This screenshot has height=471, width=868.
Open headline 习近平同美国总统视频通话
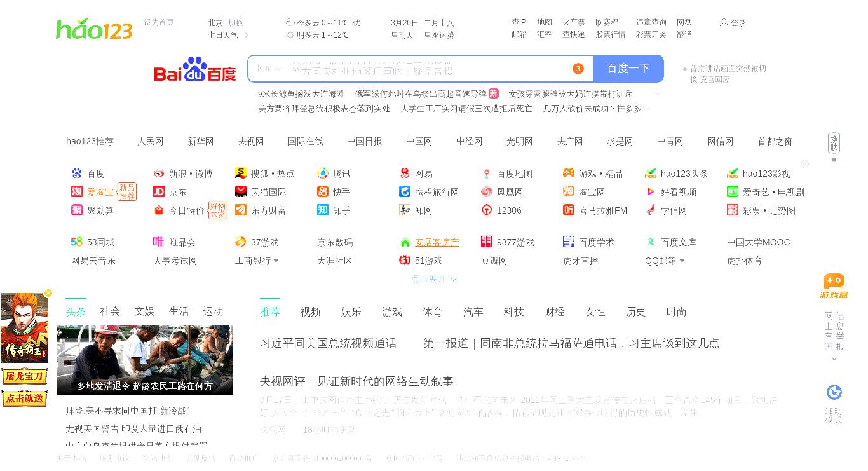328,343
